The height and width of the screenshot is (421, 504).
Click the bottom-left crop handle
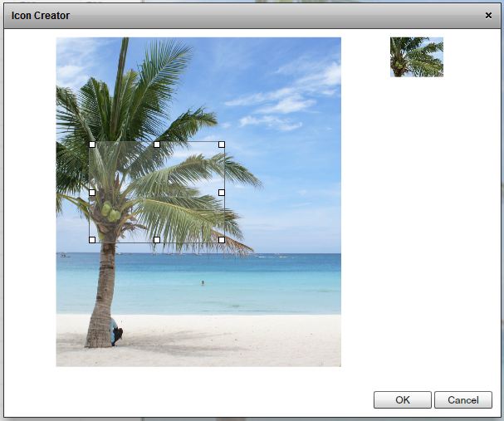pyautogui.click(x=92, y=239)
